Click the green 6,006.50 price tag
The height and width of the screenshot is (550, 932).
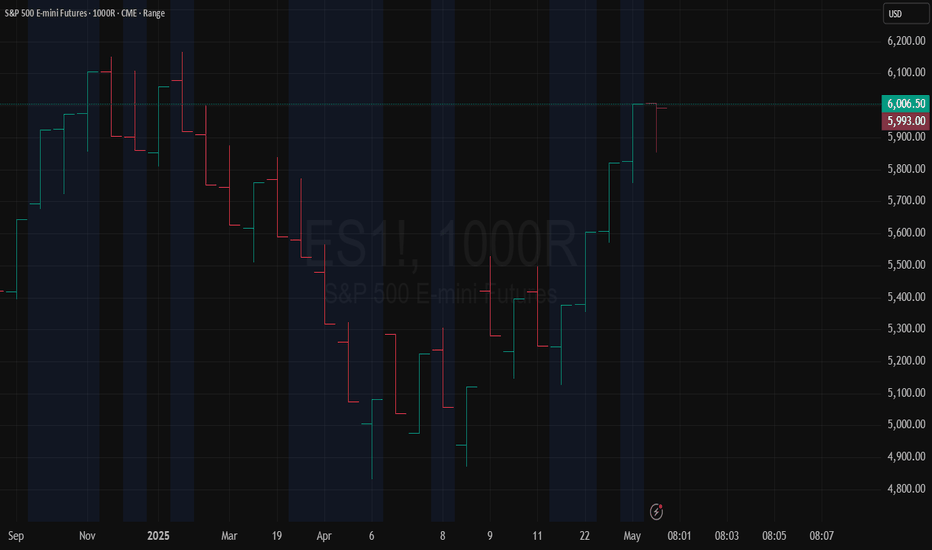click(905, 103)
